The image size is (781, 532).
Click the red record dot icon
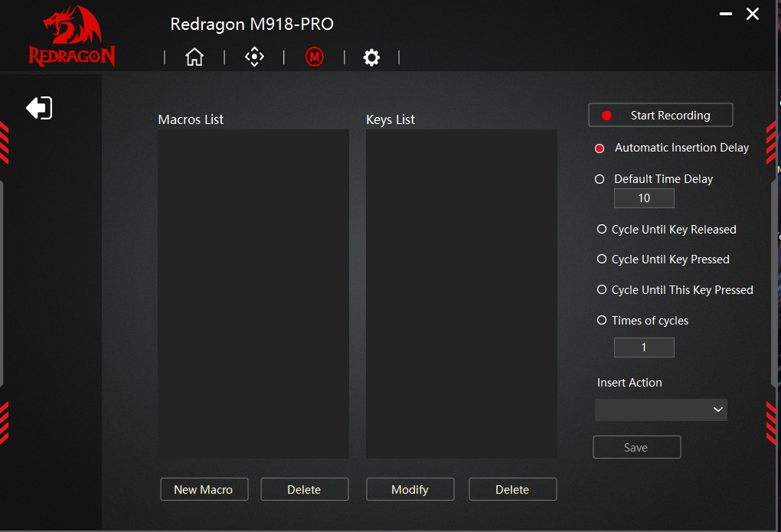click(x=606, y=116)
